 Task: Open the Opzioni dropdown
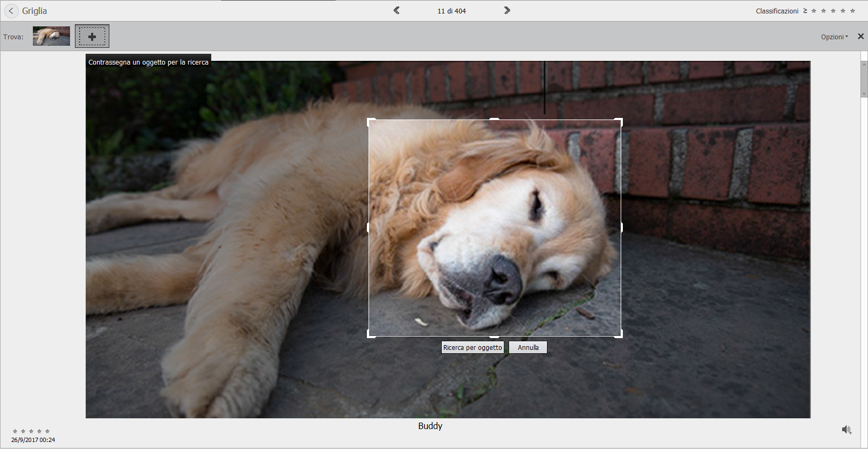click(834, 37)
